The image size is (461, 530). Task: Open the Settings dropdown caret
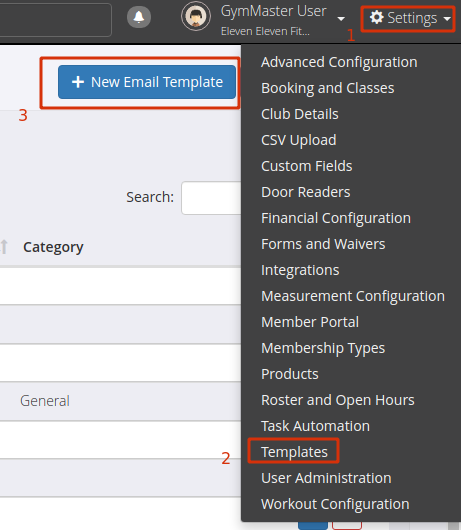point(447,19)
